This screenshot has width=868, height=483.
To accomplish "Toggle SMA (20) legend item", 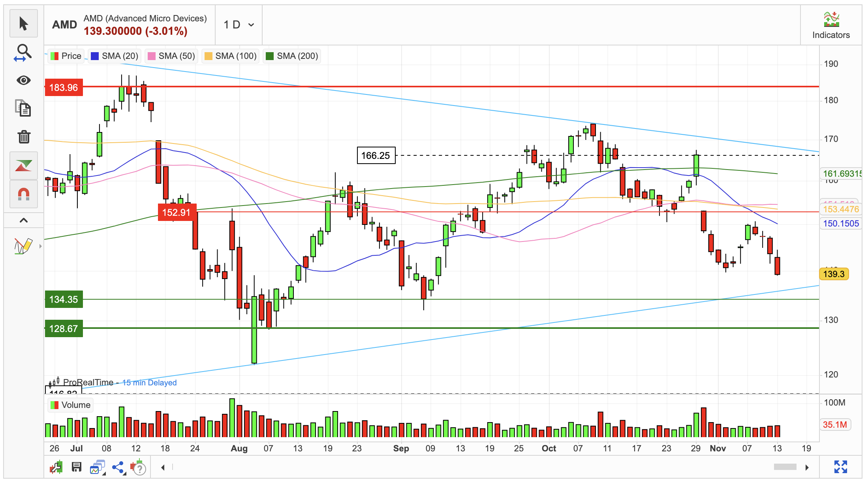I will (x=115, y=56).
